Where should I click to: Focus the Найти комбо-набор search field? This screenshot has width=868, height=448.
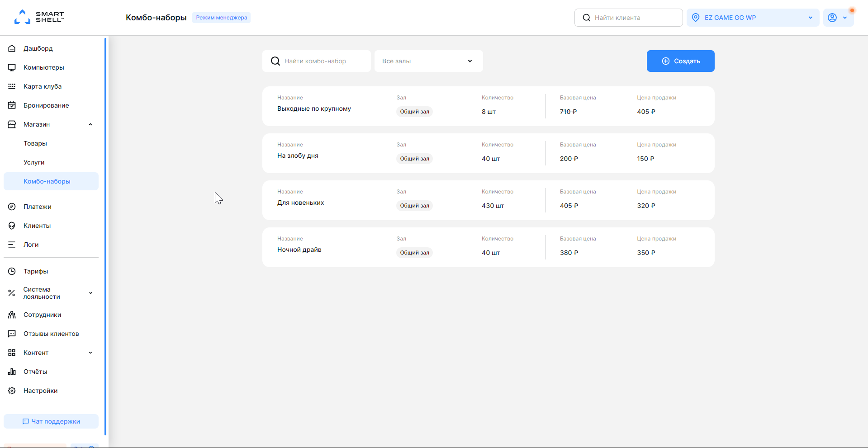tap(316, 61)
